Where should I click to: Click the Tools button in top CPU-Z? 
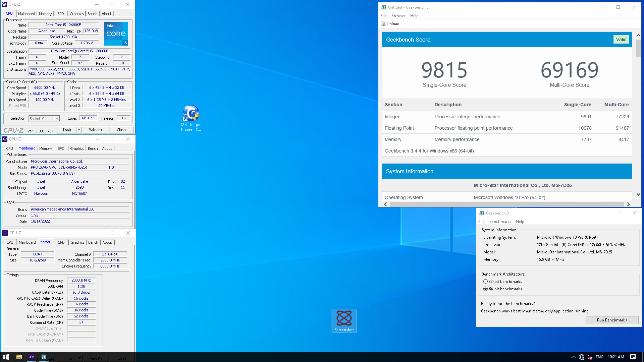[67, 130]
